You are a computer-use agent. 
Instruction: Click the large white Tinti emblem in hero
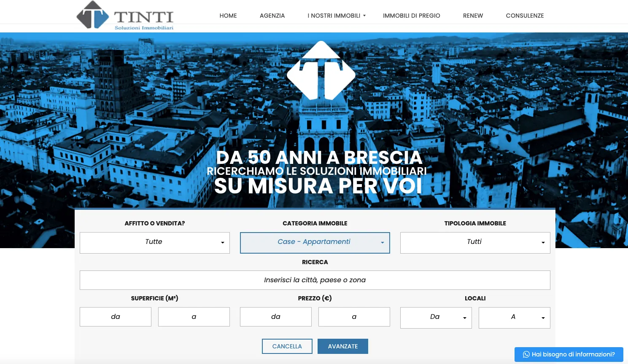321,72
